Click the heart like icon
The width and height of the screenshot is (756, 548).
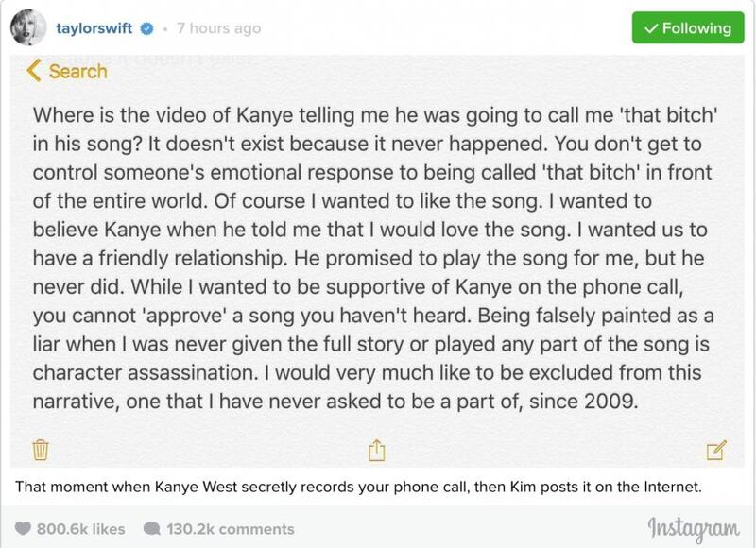23,529
